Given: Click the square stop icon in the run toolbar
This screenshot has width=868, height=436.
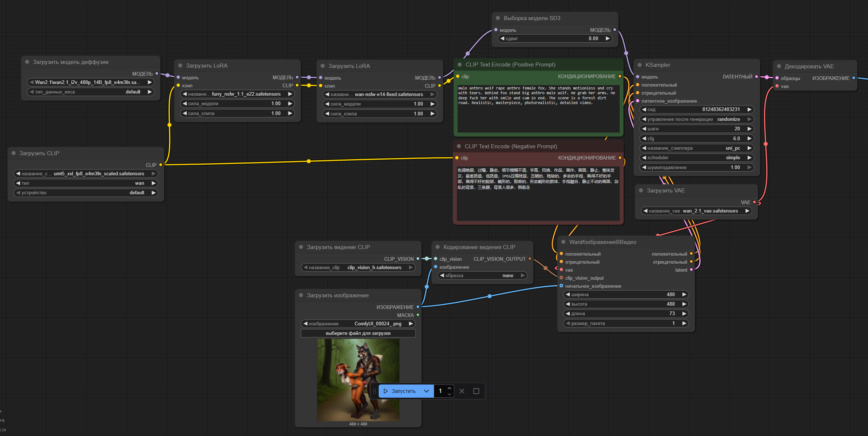Looking at the screenshot, I should pos(476,391).
